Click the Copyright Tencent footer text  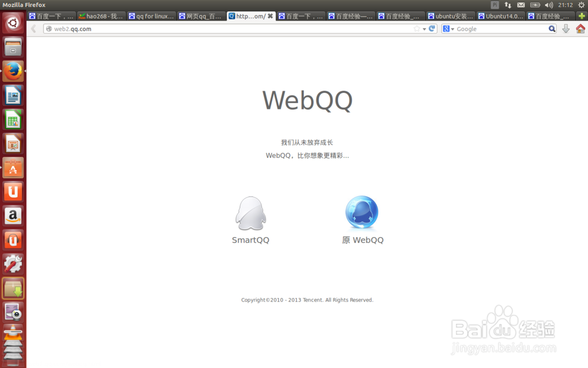click(x=307, y=300)
